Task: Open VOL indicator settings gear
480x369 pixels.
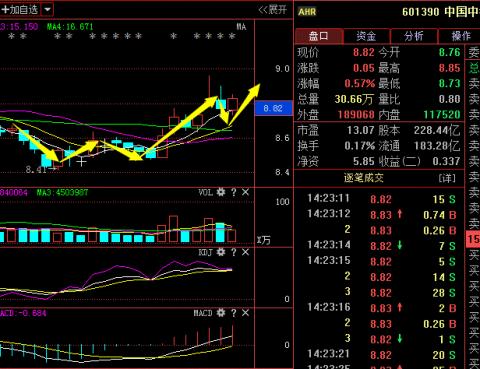Action: (x=221, y=192)
